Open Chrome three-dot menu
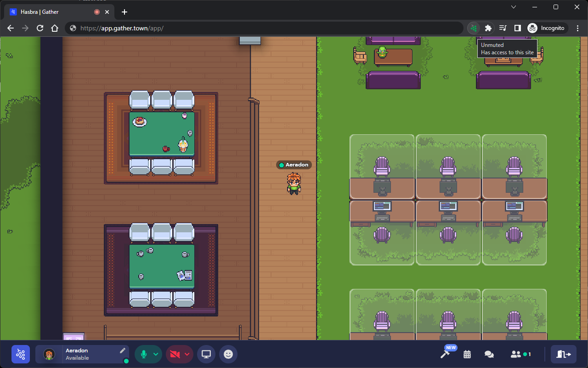The width and height of the screenshot is (588, 368). [578, 28]
